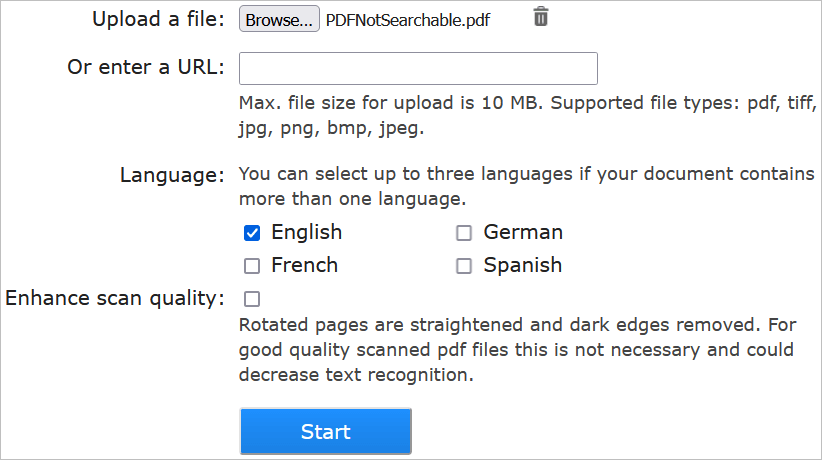Click the "French" label text
This screenshot has width=822, height=460.
[304, 265]
